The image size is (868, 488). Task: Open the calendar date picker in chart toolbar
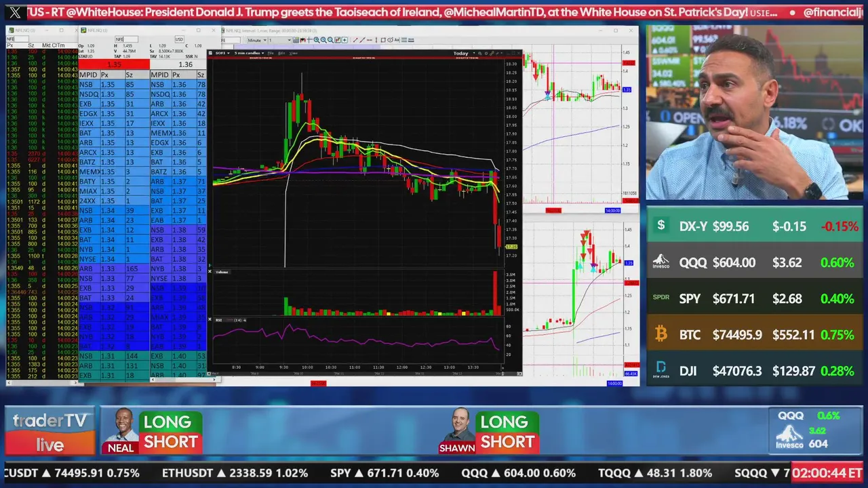point(296,40)
